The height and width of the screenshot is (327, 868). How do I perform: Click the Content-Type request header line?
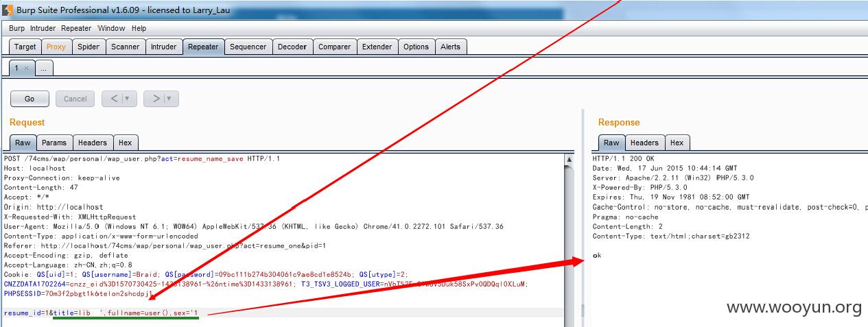point(101,235)
